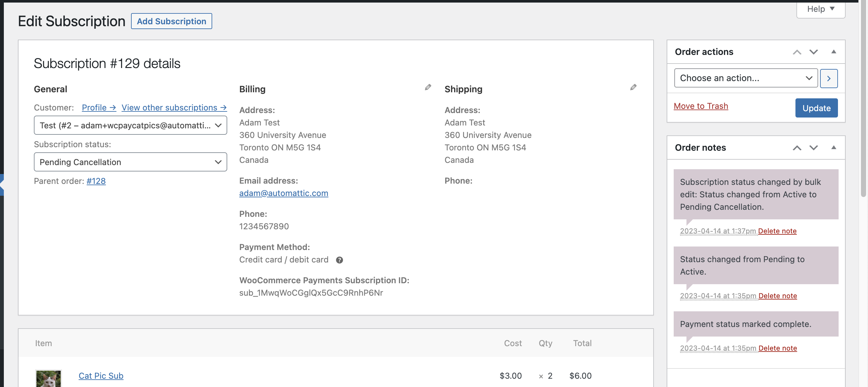Collapse the Order notes panel
868x387 pixels.
pyautogui.click(x=833, y=148)
